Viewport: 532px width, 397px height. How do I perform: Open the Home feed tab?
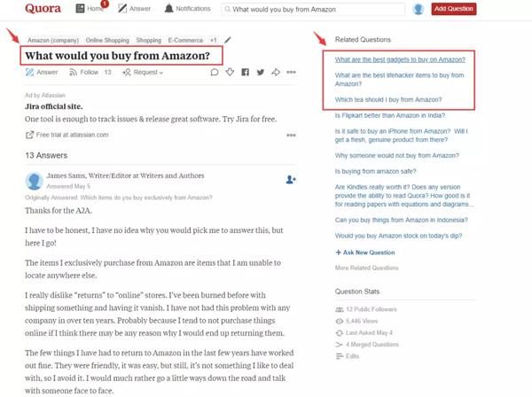click(90, 9)
